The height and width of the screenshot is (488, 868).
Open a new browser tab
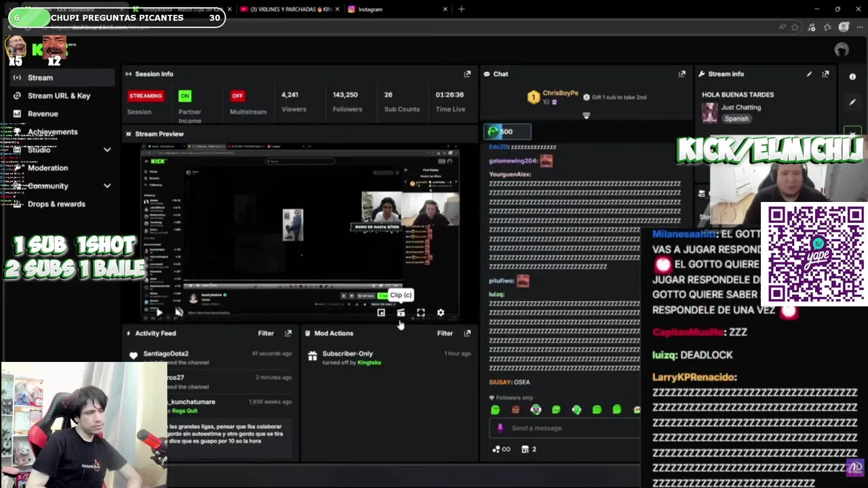tap(461, 9)
